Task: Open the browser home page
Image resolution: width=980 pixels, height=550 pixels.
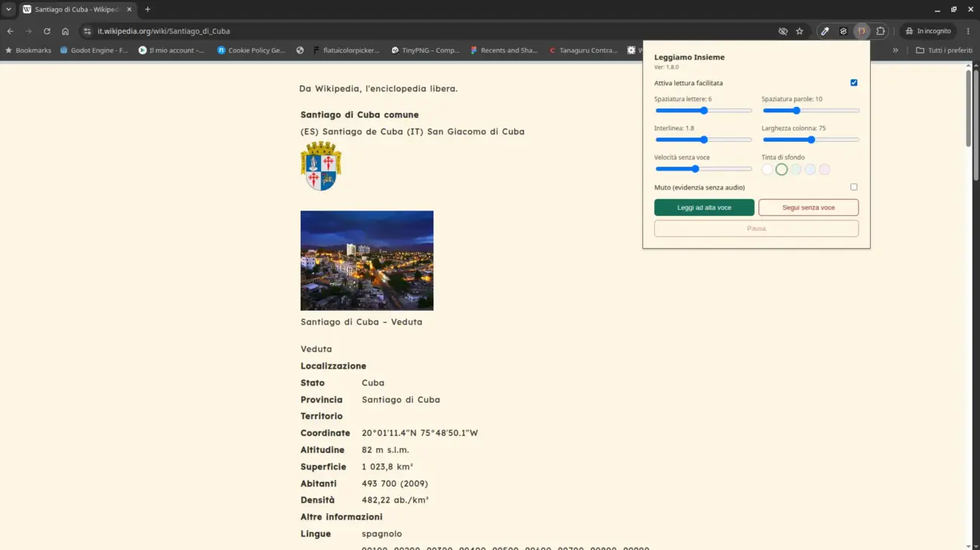Action: point(66,31)
